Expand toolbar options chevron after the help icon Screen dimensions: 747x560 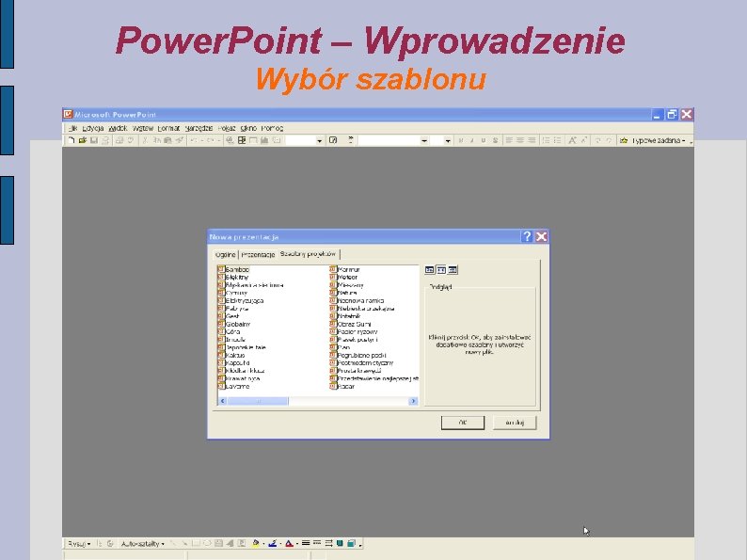coord(351,140)
